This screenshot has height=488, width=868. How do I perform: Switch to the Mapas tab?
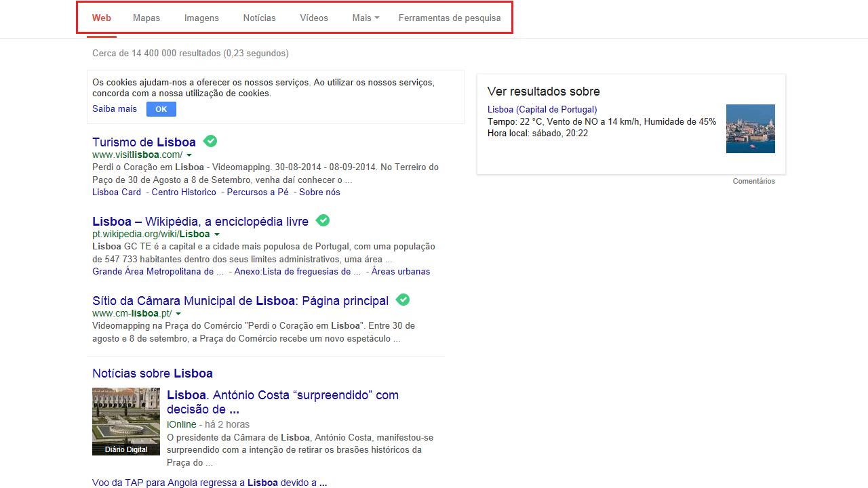point(146,18)
